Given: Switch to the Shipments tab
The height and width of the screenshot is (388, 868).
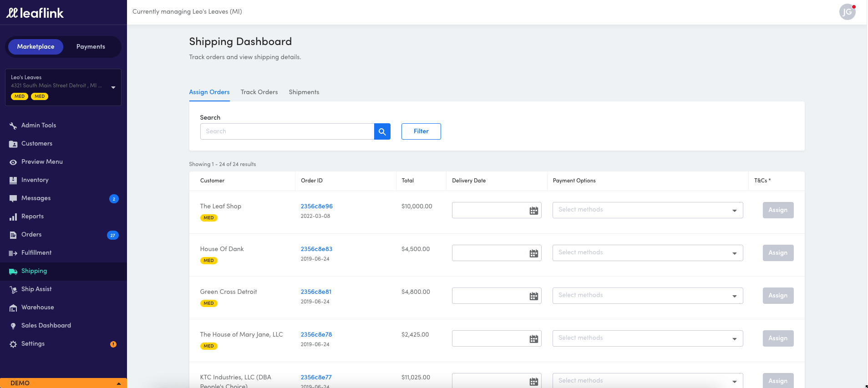Looking at the screenshot, I should (304, 92).
